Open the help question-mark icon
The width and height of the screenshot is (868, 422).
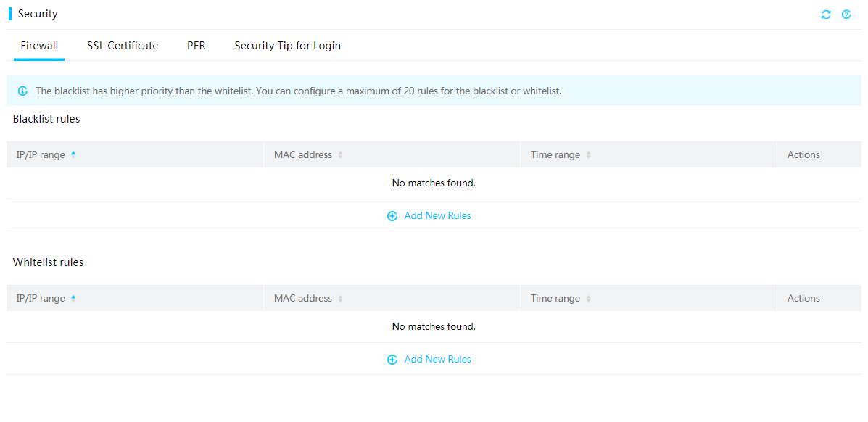846,15
